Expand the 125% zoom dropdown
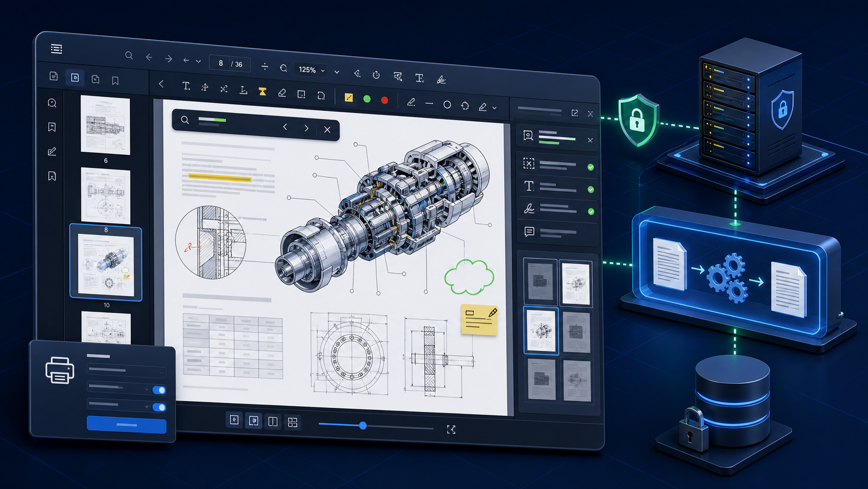Viewport: 868px width, 489px height. point(311,70)
